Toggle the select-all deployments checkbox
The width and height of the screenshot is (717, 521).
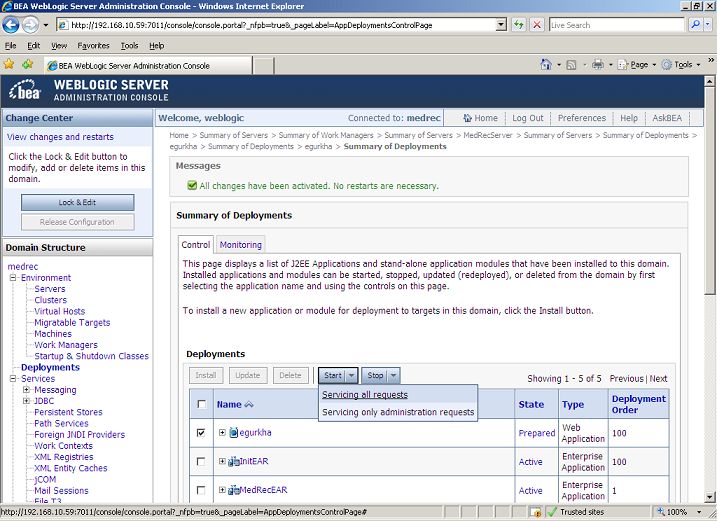click(x=201, y=404)
